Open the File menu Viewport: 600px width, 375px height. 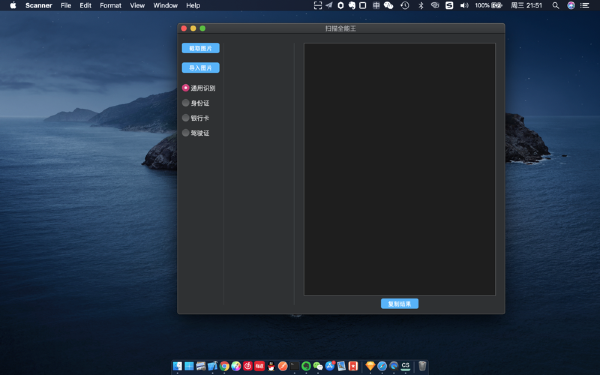pos(66,5)
